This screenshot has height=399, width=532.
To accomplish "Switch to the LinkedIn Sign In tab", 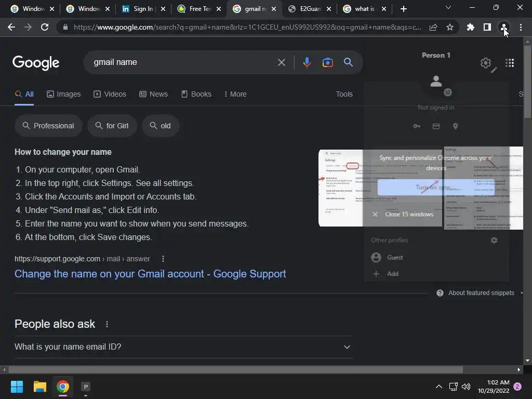I will [x=143, y=9].
